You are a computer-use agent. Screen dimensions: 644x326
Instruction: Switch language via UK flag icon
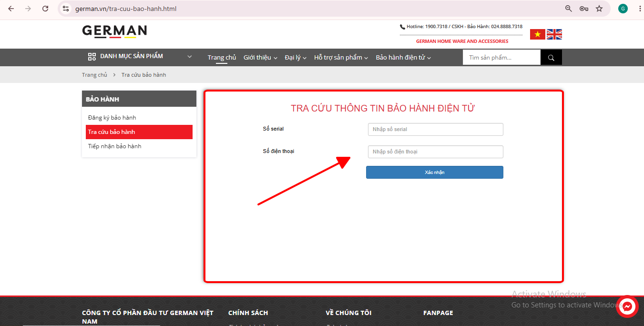coord(554,34)
